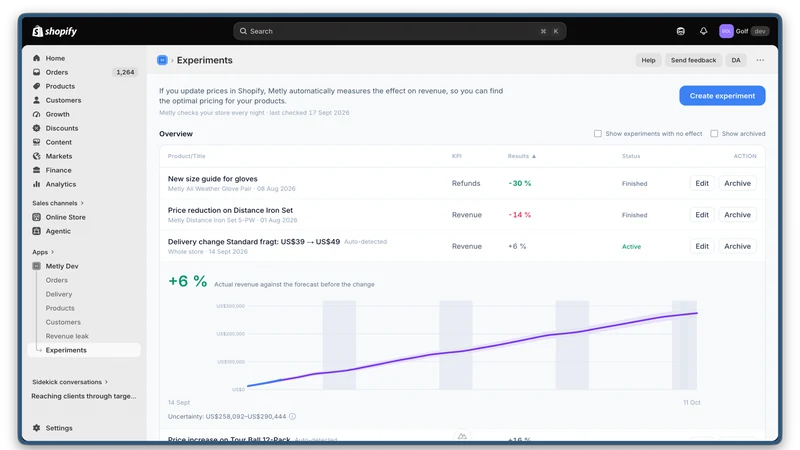Open the Sidekick assistant icon in top bar
This screenshot has width=800, height=450.
[681, 31]
